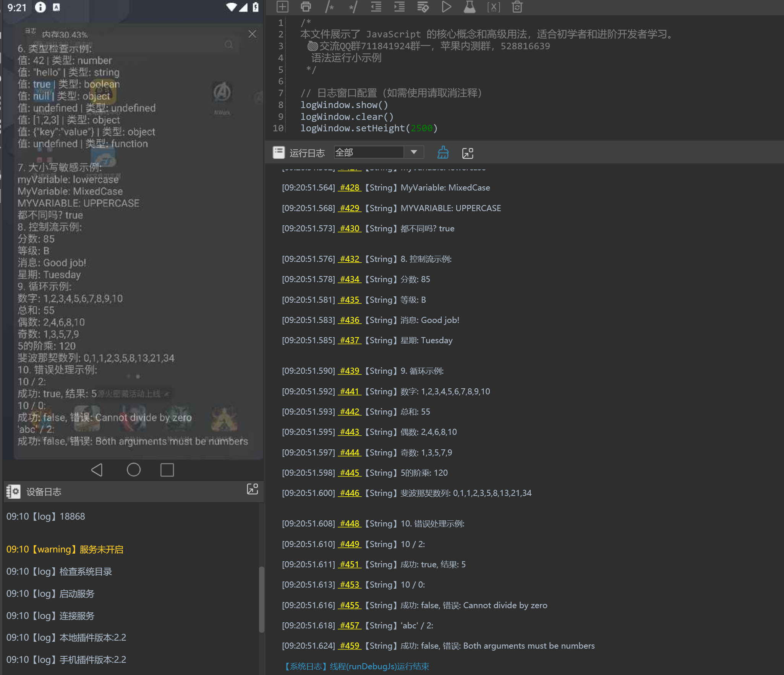
Task: Close the on-device log overlay
Action: pyautogui.click(x=252, y=34)
